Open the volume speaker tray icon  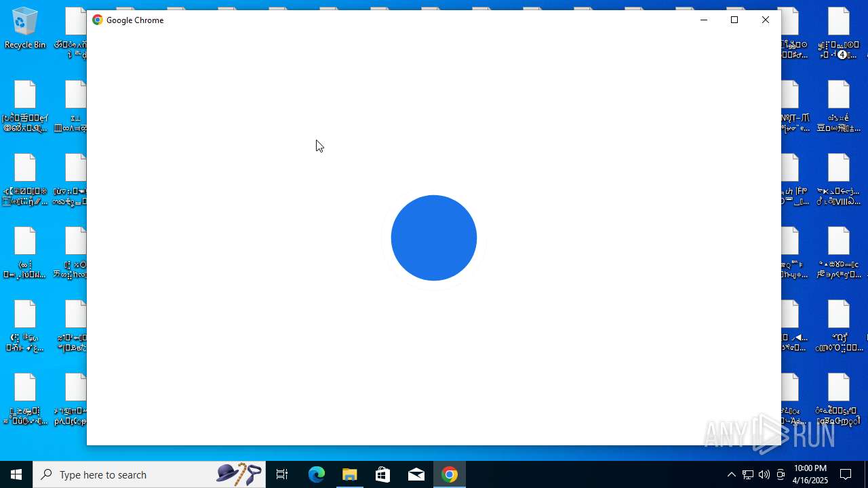tap(764, 474)
